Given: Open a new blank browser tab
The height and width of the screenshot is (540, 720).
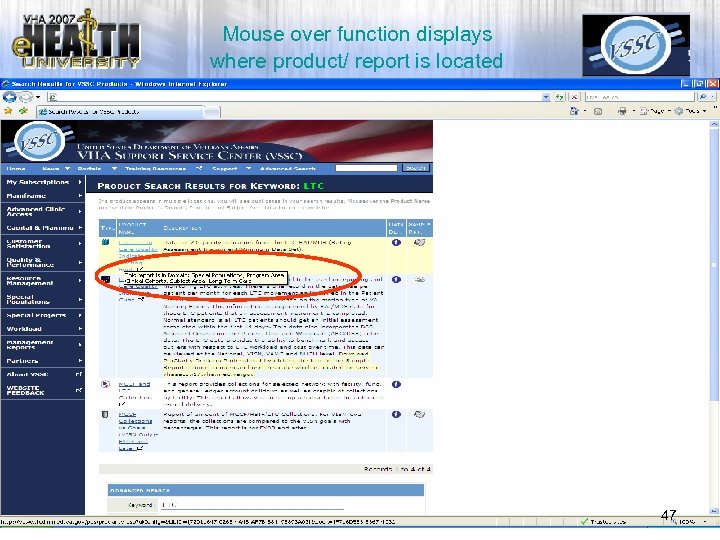Looking at the screenshot, I should pyautogui.click(x=212, y=112).
